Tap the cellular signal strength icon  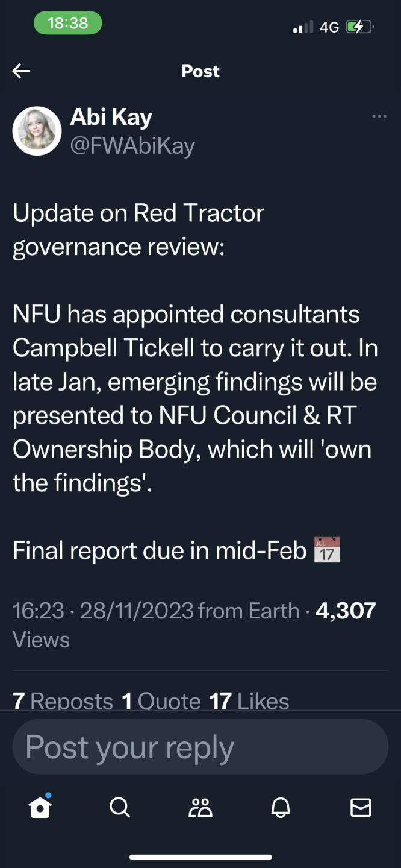303,27
